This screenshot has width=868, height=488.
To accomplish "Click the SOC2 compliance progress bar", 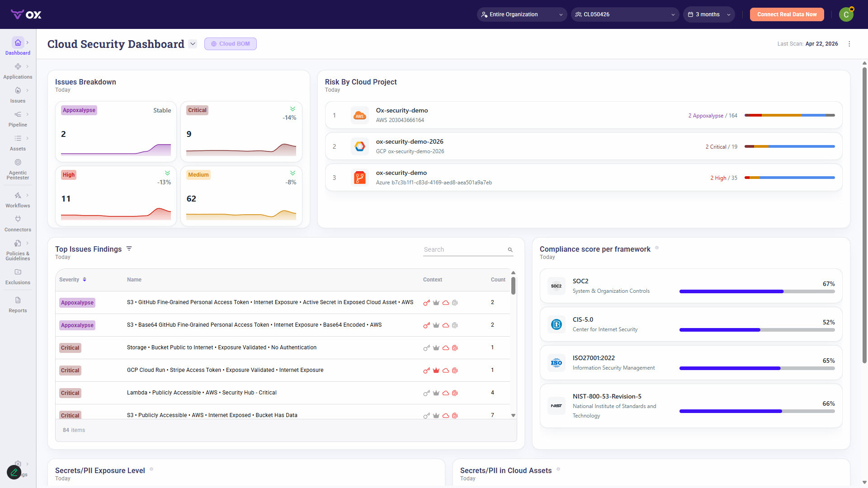I will pyautogui.click(x=757, y=291).
